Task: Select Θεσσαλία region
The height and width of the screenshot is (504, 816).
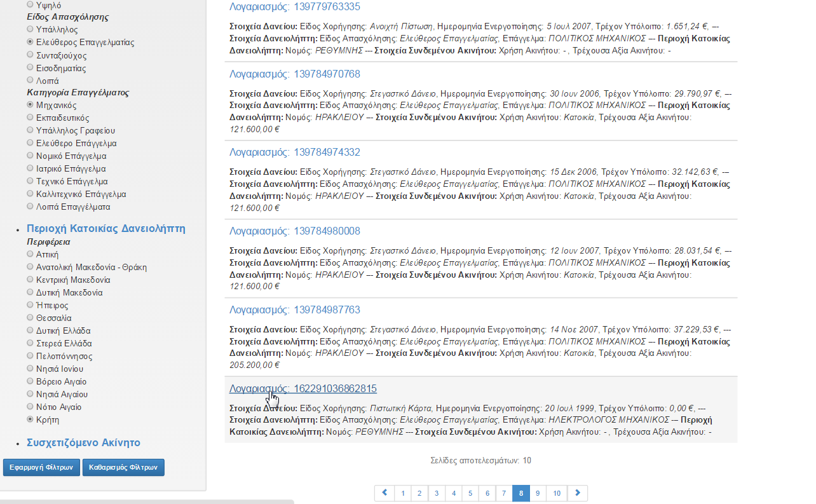Action: tap(31, 318)
